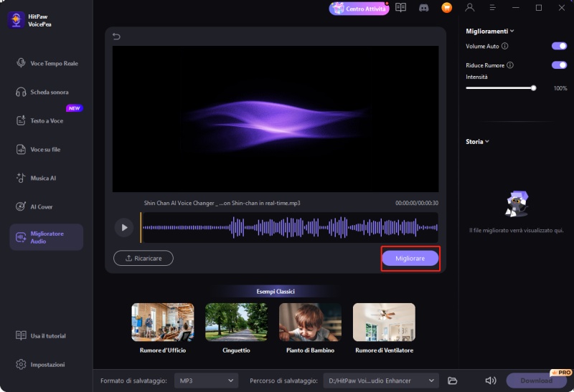Viewport: 574px width, 392px height.
Task: Open the book guide icon in title bar
Action: click(x=401, y=8)
